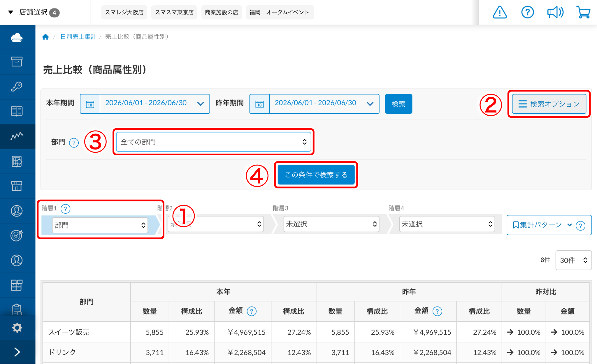The width and height of the screenshot is (597, 364).
Task: Open the shopping cart icon
Action: 583,12
